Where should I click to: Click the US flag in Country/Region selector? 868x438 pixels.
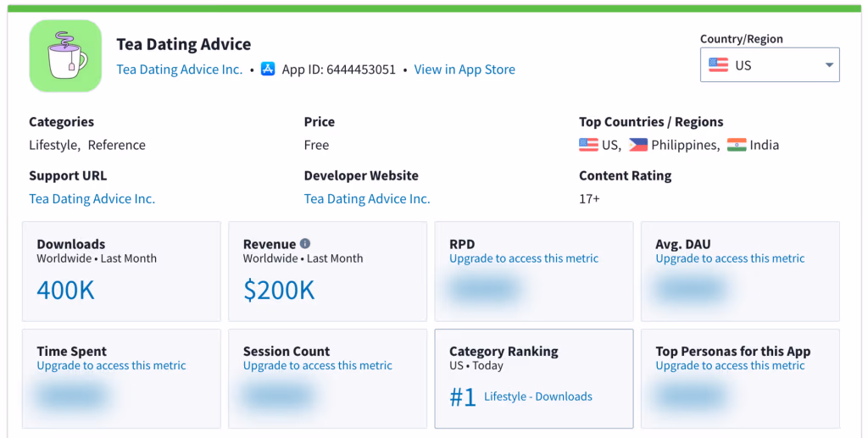click(718, 65)
